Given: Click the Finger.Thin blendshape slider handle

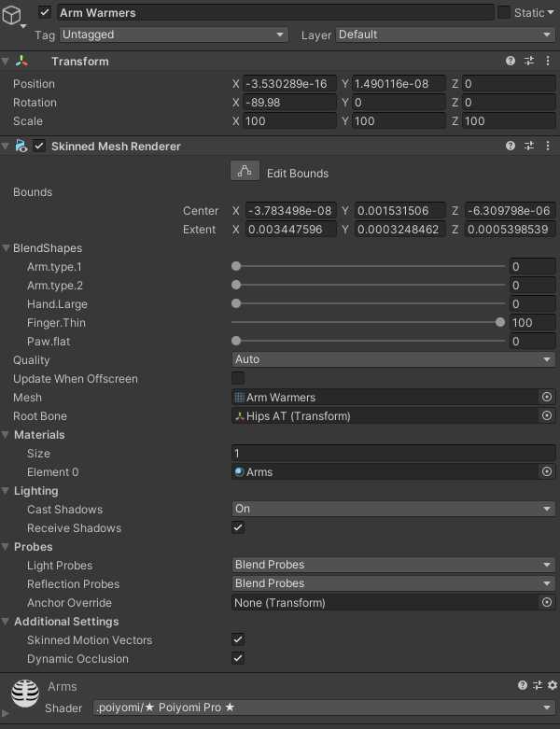Looking at the screenshot, I should click(x=500, y=323).
